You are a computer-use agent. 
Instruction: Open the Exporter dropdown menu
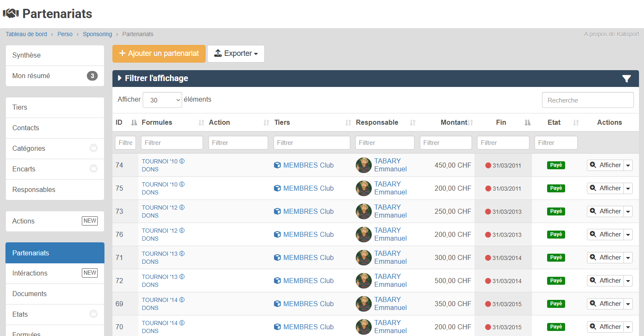pos(236,54)
